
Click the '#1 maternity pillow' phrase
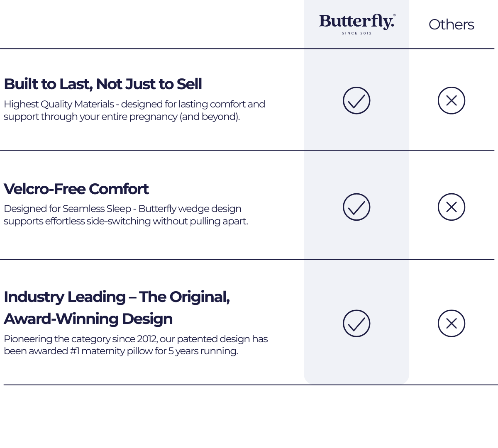coord(112,351)
